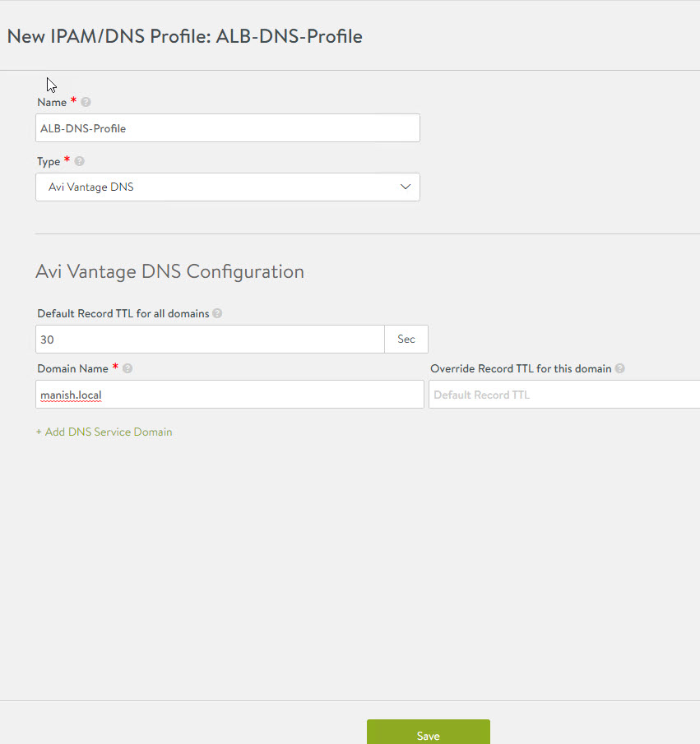Viewport: 700px width, 744px height.
Task: Click the Name field containing ALB-DNS-Profile
Action: tap(228, 128)
